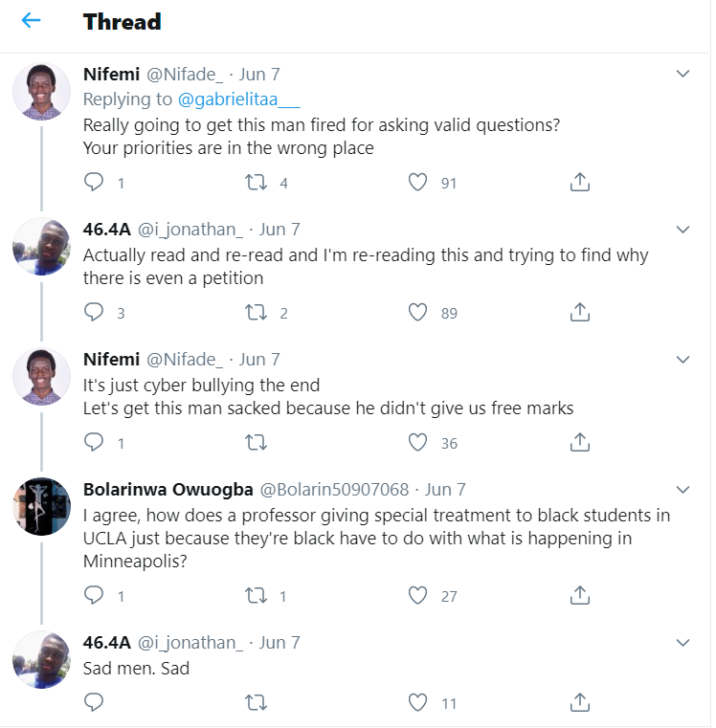Reply to the 'Sad men. Sad' tweet
The width and height of the screenshot is (716, 728).
(94, 703)
